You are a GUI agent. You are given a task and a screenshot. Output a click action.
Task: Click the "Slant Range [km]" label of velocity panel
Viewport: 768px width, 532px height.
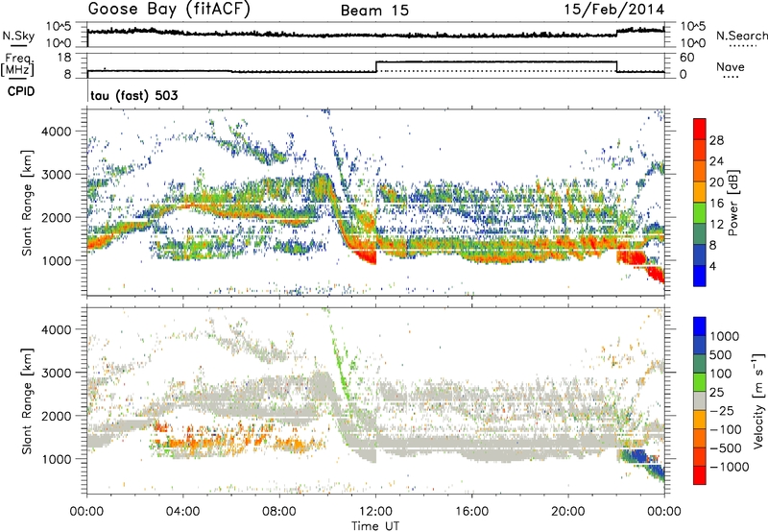(27, 400)
